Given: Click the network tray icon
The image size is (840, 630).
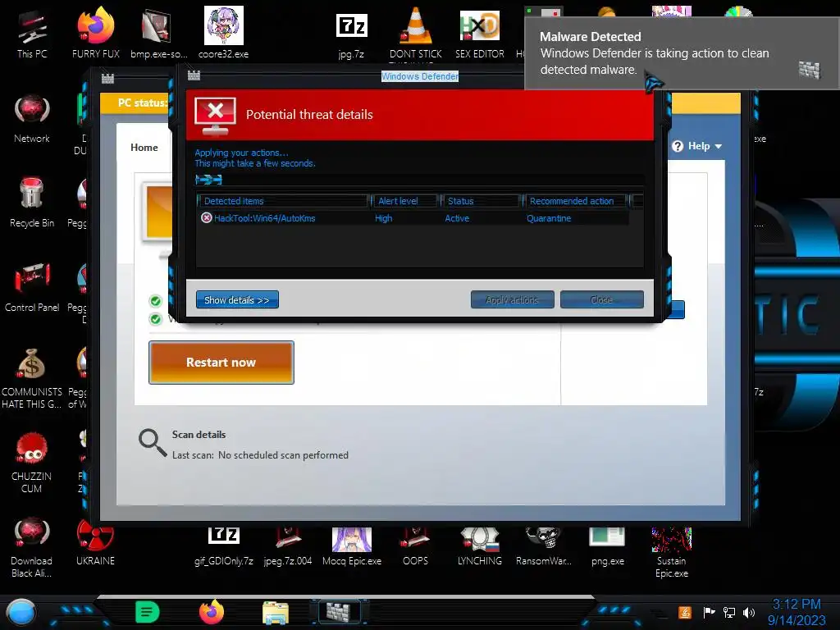Looking at the screenshot, I should point(729,612).
